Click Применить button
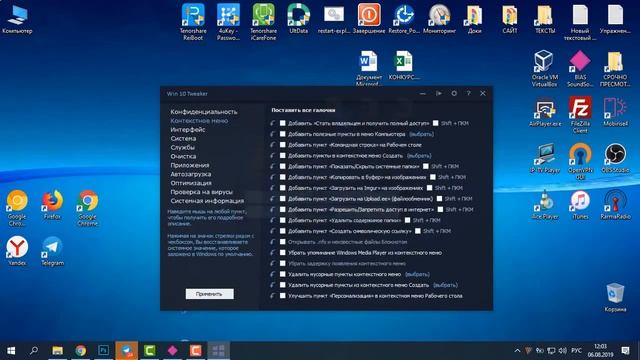The width and height of the screenshot is (640, 360). 210,294
